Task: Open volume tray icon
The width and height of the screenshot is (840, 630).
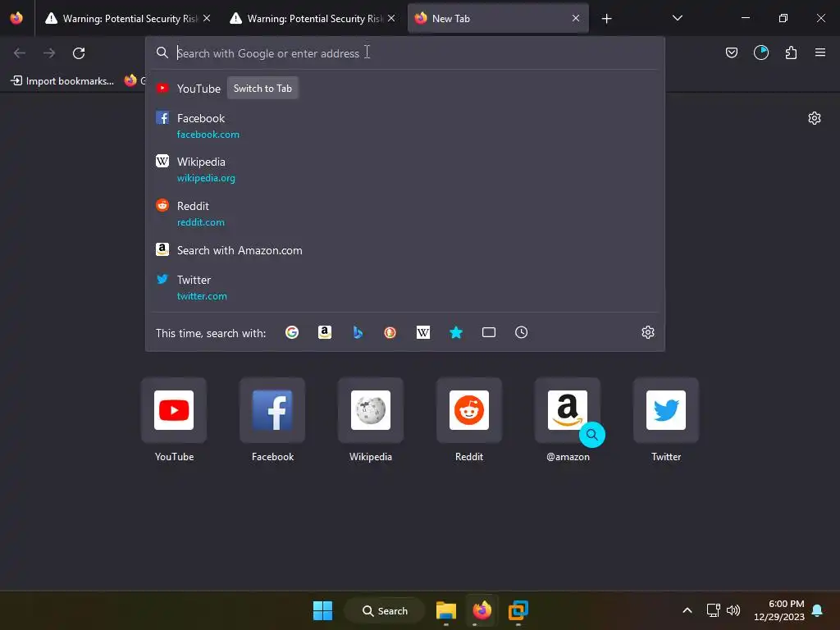Action: [733, 610]
